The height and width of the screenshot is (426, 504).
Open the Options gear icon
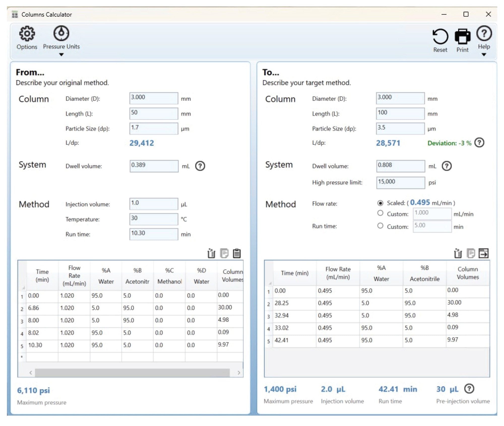pos(27,34)
